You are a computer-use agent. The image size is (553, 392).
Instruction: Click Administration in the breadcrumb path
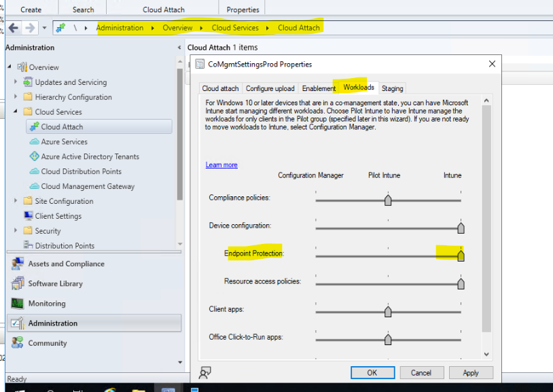coord(120,28)
